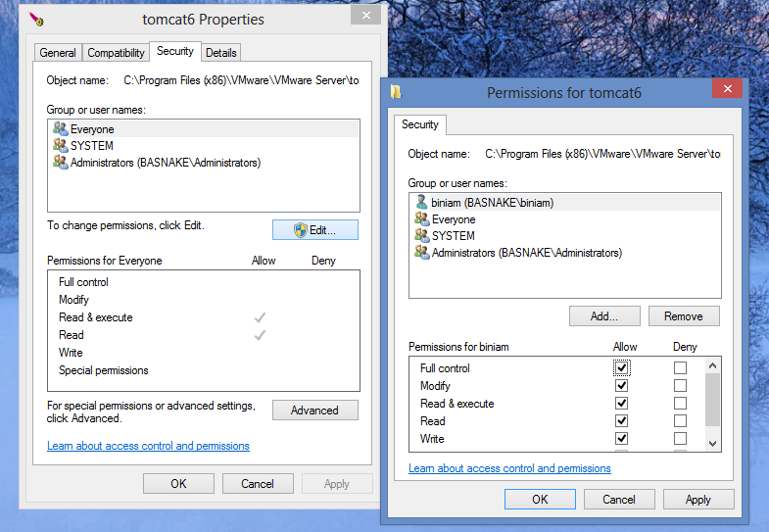This screenshot has width=769, height=532.
Task: Select SYSTEM in Properties group list
Action: [x=204, y=146]
